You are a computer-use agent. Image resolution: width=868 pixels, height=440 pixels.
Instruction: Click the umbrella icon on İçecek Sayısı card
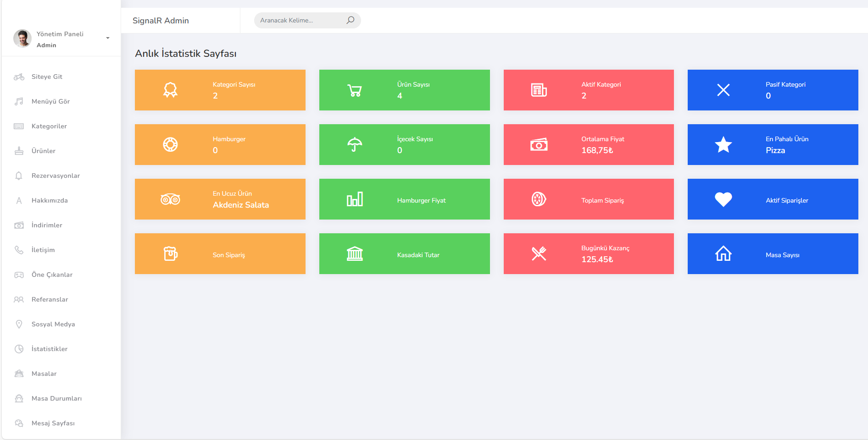pyautogui.click(x=355, y=145)
